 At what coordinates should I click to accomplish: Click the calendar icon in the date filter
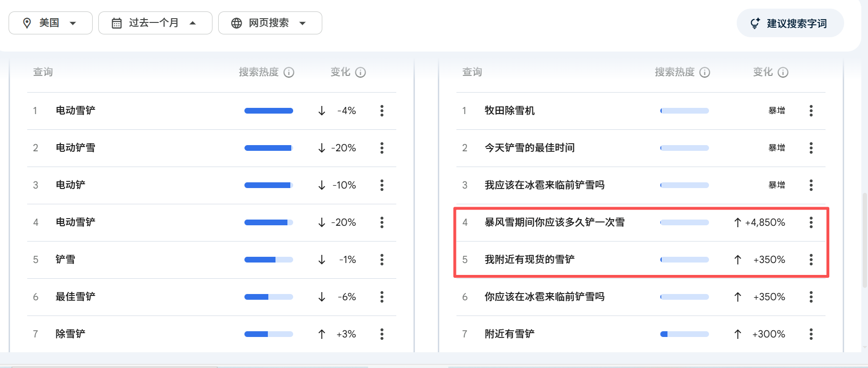(116, 23)
